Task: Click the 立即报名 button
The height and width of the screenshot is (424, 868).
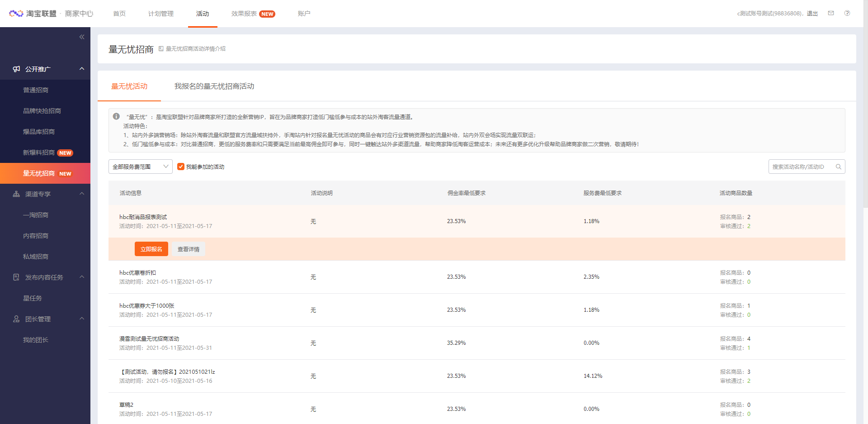Action: click(151, 249)
